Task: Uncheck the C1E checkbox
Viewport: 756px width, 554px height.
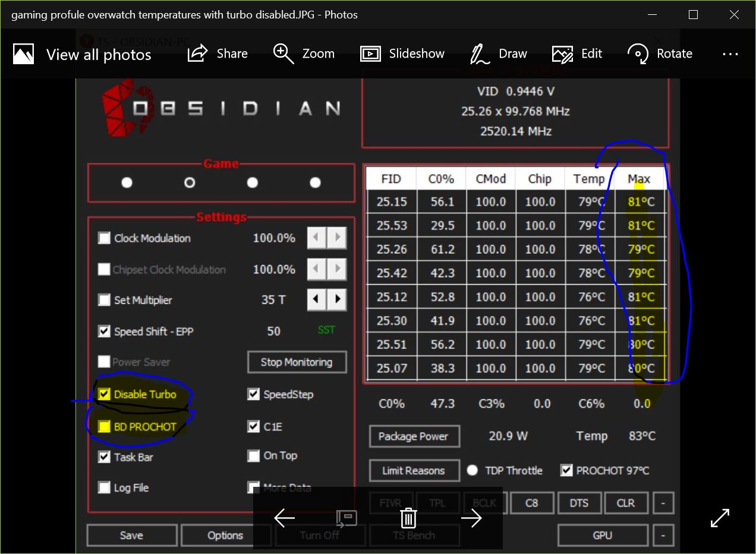Action: coord(254,426)
